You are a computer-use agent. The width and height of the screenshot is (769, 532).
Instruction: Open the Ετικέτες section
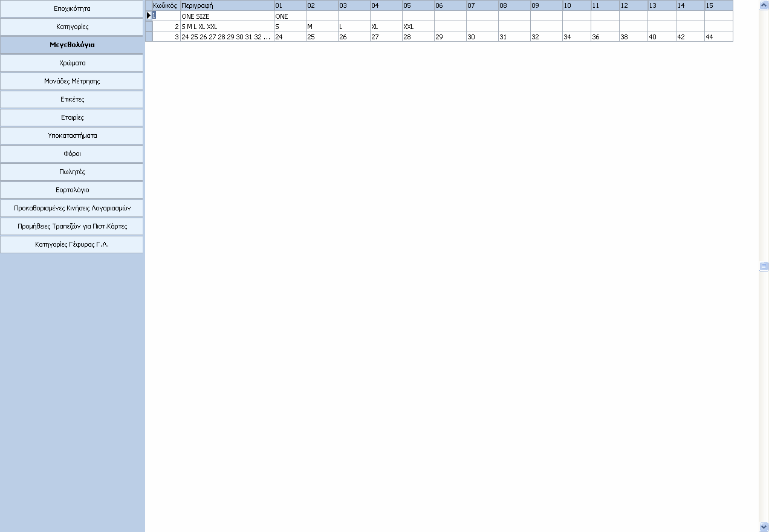(72, 99)
